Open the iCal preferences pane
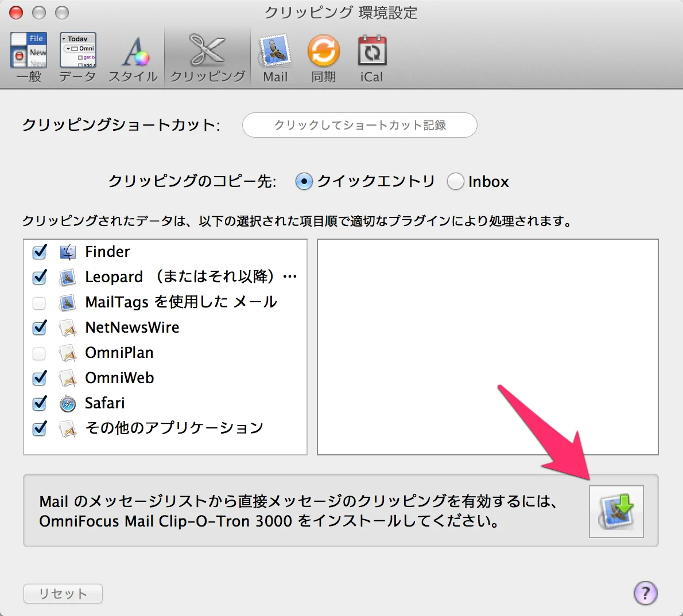The width and height of the screenshot is (683, 616). click(x=371, y=57)
